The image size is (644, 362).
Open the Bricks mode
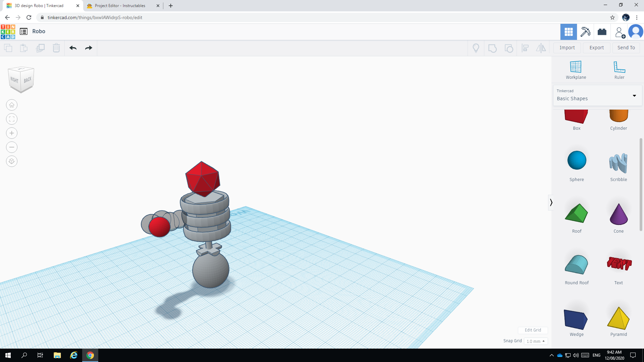(x=602, y=32)
